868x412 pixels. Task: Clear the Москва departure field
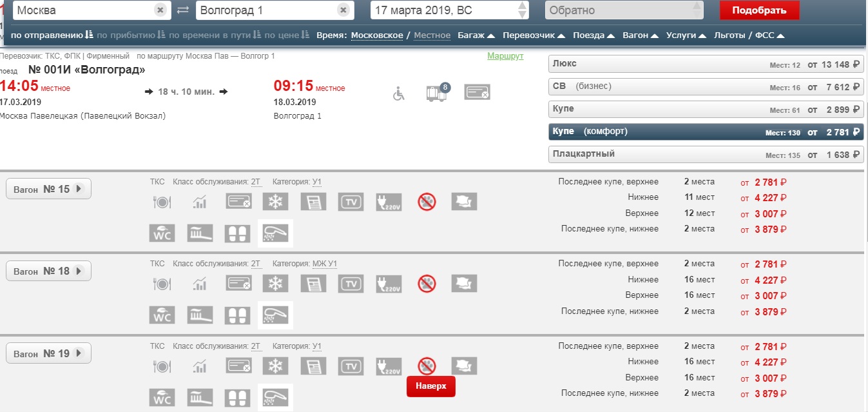click(160, 10)
